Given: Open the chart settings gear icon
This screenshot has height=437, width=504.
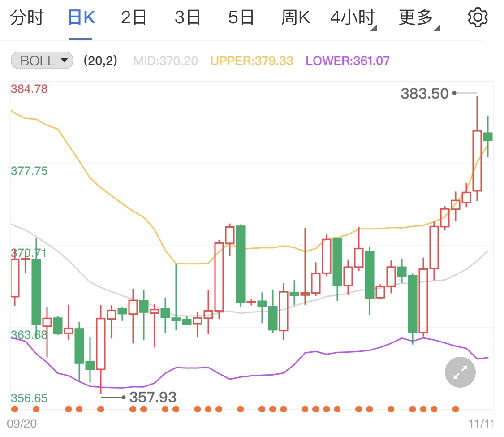Looking at the screenshot, I should [478, 17].
